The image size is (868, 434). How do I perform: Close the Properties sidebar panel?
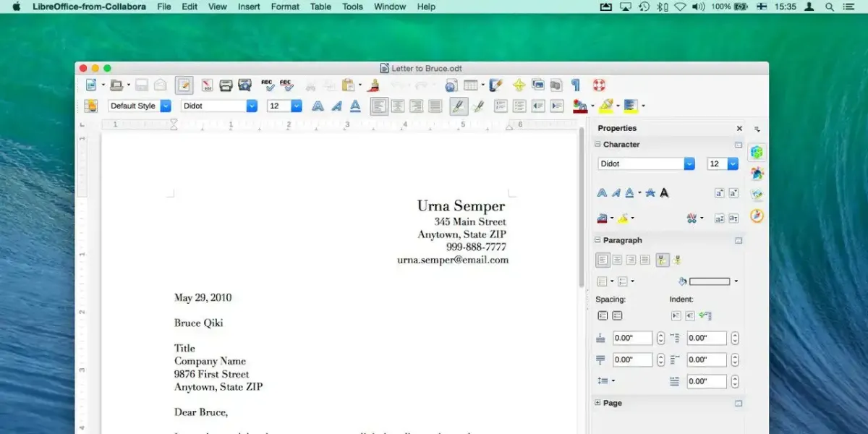click(x=739, y=128)
